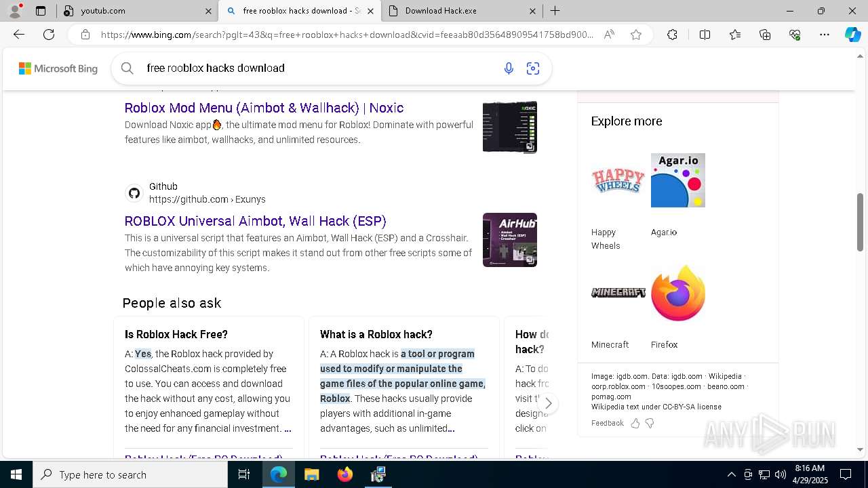This screenshot has width=868, height=488.
Task: Click the thumbs down feedback icon
Action: pyautogui.click(x=650, y=423)
